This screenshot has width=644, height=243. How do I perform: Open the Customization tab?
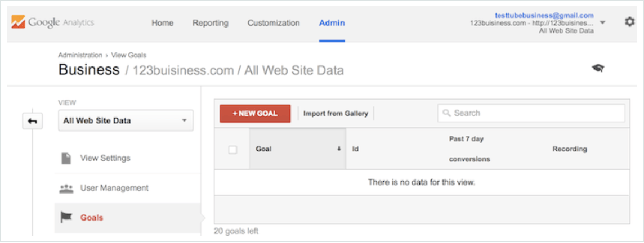(x=274, y=23)
